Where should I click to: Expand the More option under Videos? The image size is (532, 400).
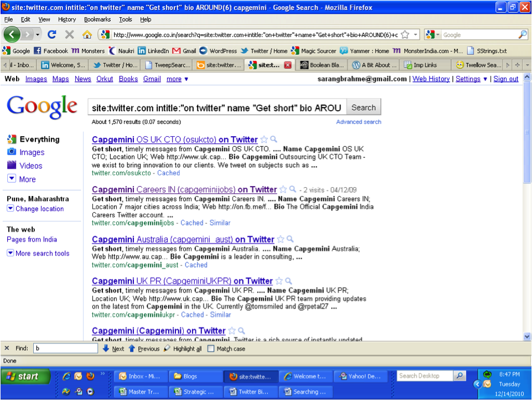coord(22,179)
